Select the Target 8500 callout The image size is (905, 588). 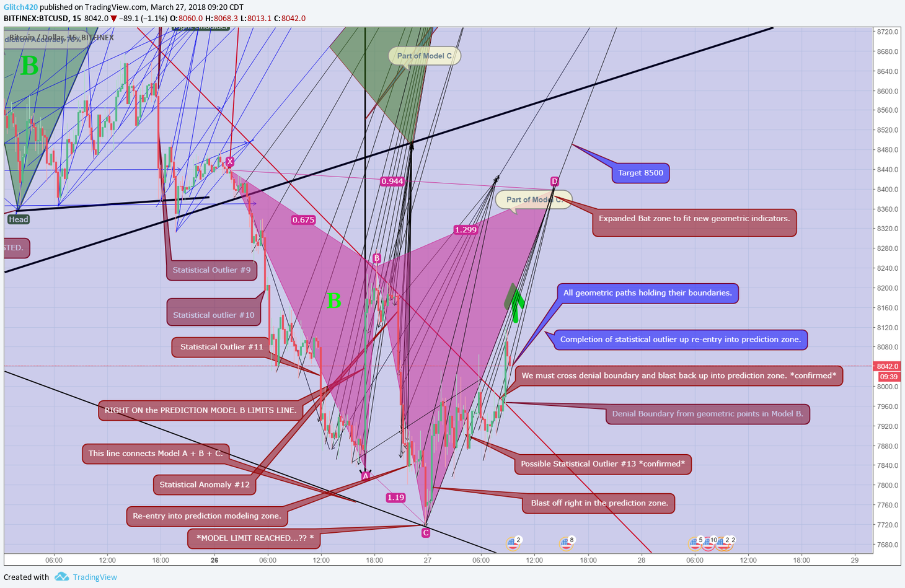[640, 173]
